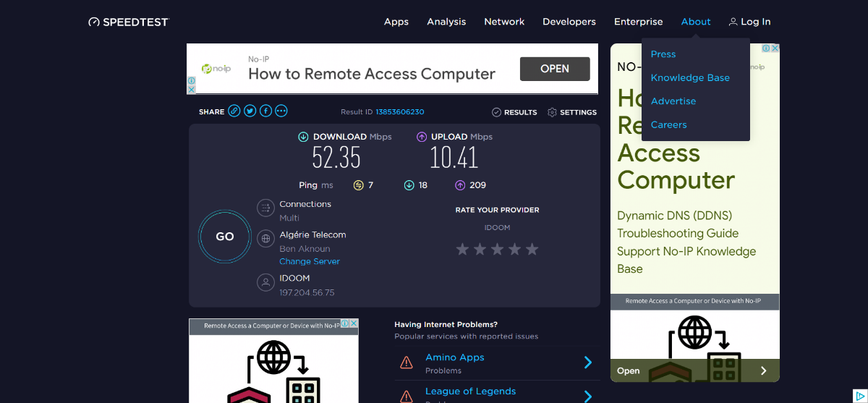This screenshot has height=403, width=868.
Task: Open the Network menu
Action: (x=504, y=22)
